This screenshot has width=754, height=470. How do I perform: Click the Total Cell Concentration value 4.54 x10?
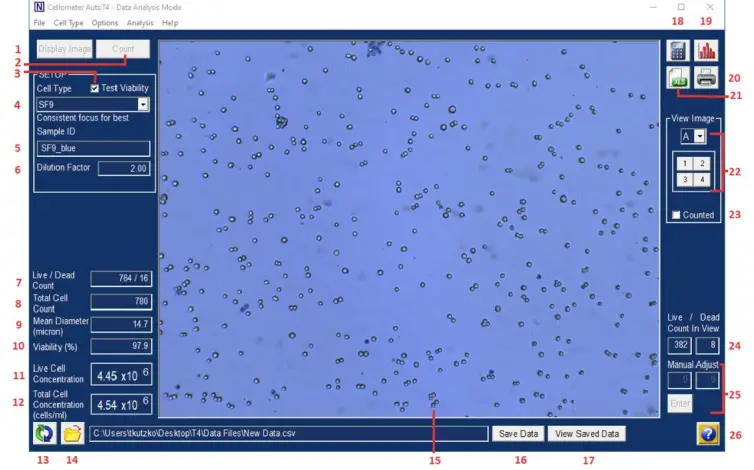coord(121,404)
